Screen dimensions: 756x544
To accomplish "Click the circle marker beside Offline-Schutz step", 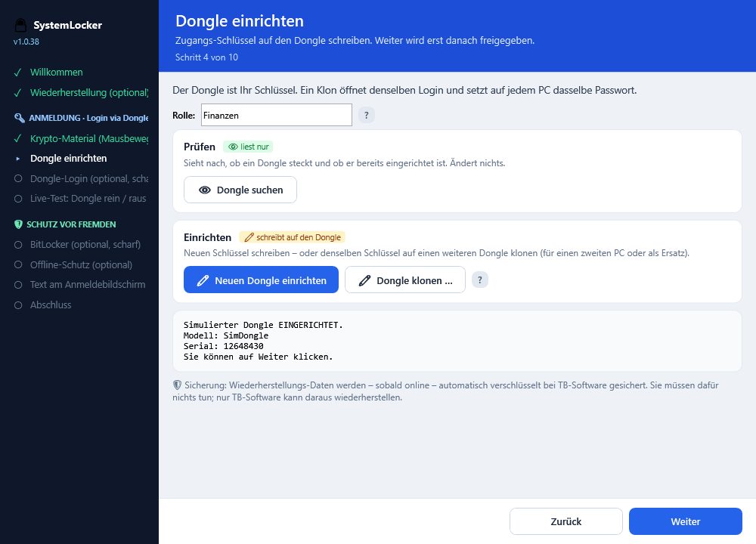I will 18,264.
